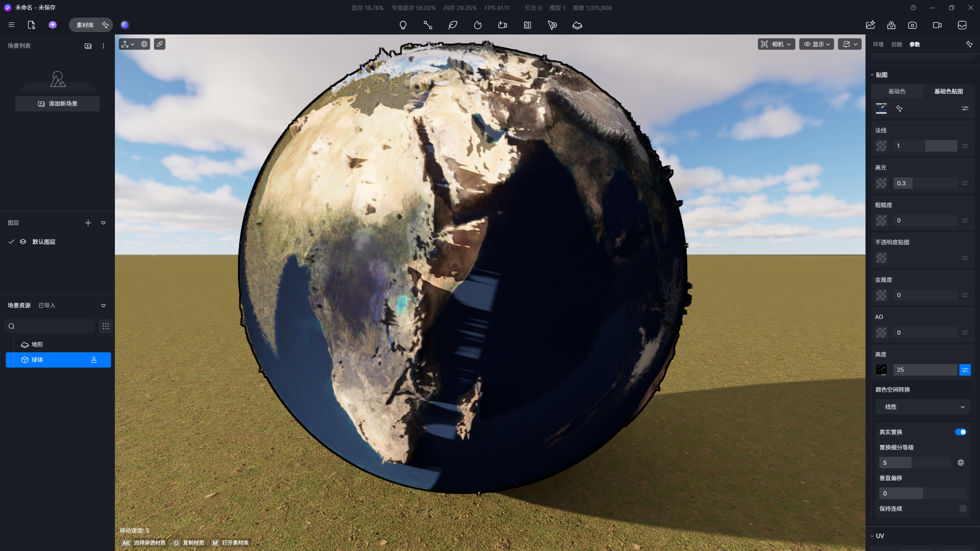This screenshot has height=551, width=980.
Task: Open the hamburger main menu
Action: 11,25
